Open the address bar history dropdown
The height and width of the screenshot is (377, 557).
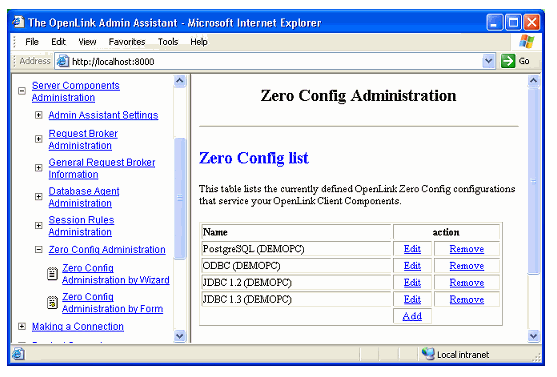click(x=489, y=61)
